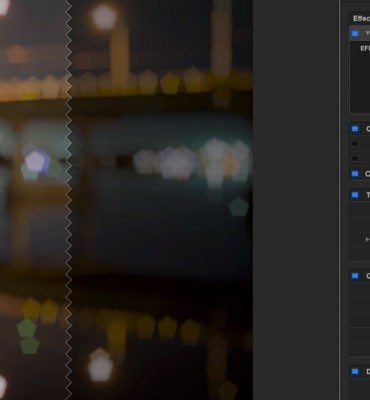Click the green pentagon bokeh in lower-left preview
This screenshot has height=400, width=370.
point(27,328)
